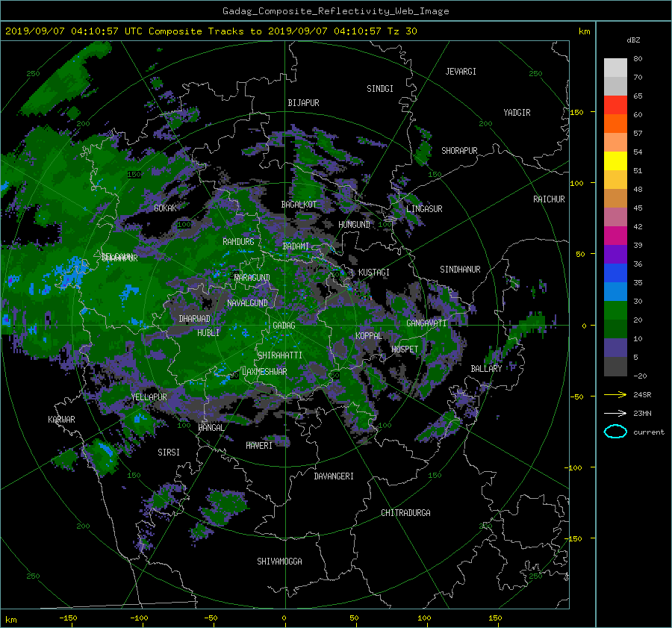This screenshot has width=672, height=628.
Task: Pick the light gray top legend swatch
Action: (x=615, y=68)
